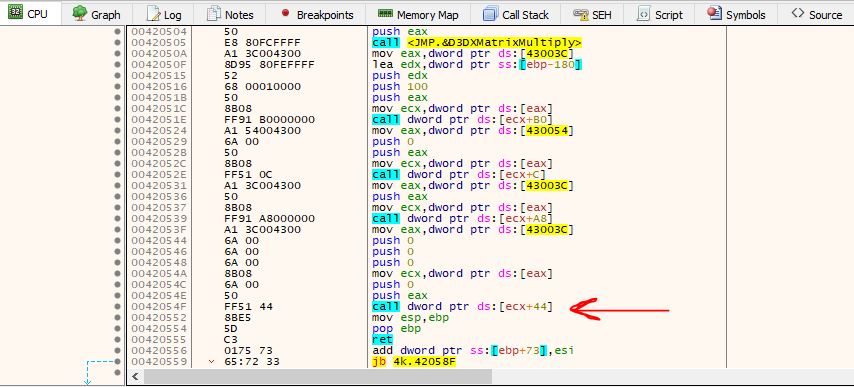This screenshot has width=854, height=387.
Task: Select the bytes cell 65:72 33
Action: tap(251, 361)
